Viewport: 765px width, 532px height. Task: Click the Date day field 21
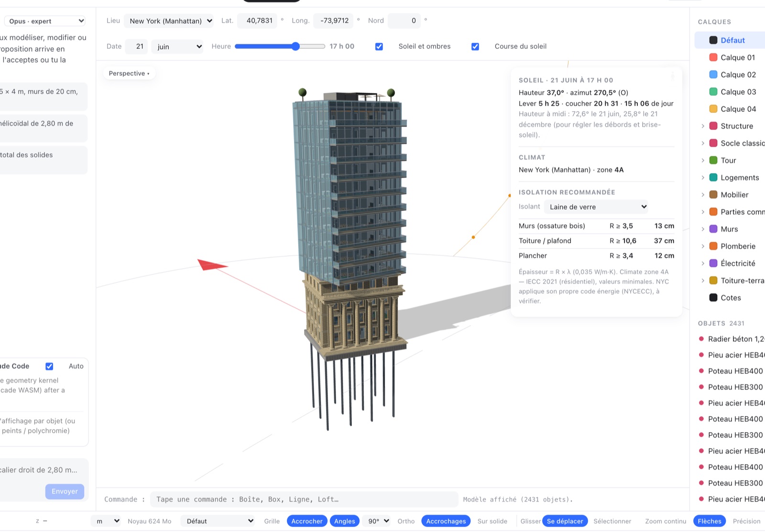tap(136, 46)
